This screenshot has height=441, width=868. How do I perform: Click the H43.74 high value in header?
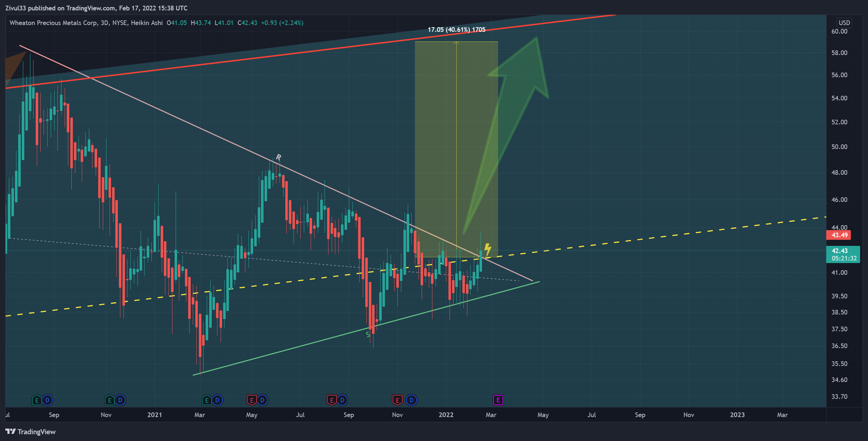click(x=201, y=23)
